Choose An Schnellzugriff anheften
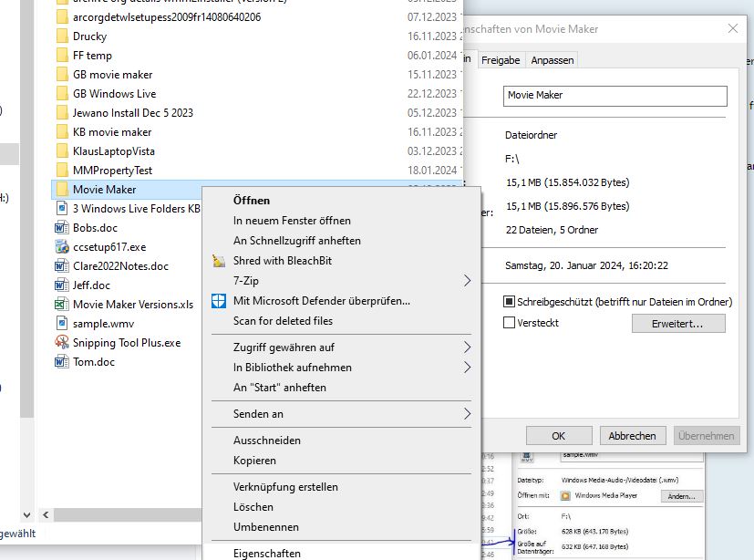The height and width of the screenshot is (560, 754). click(296, 241)
